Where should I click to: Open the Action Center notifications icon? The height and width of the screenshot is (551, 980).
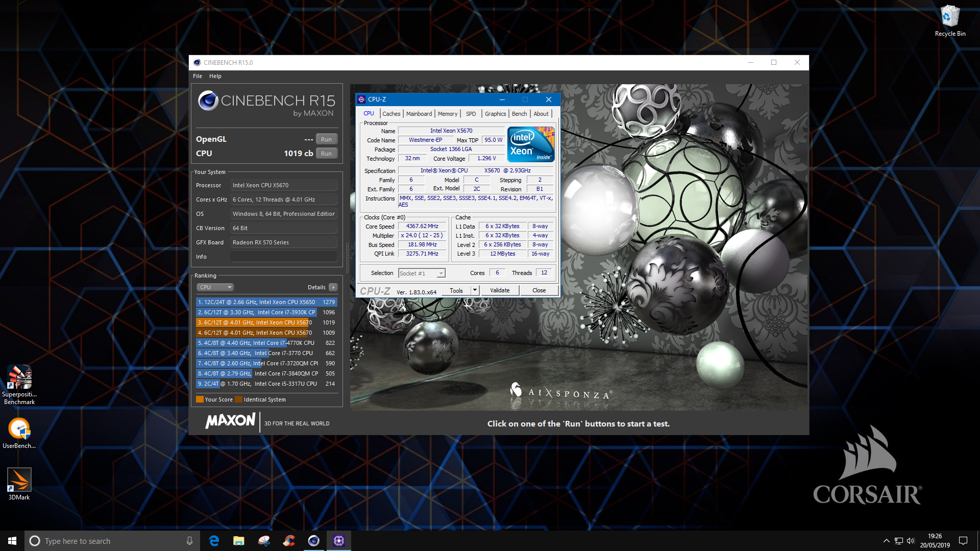(963, 541)
